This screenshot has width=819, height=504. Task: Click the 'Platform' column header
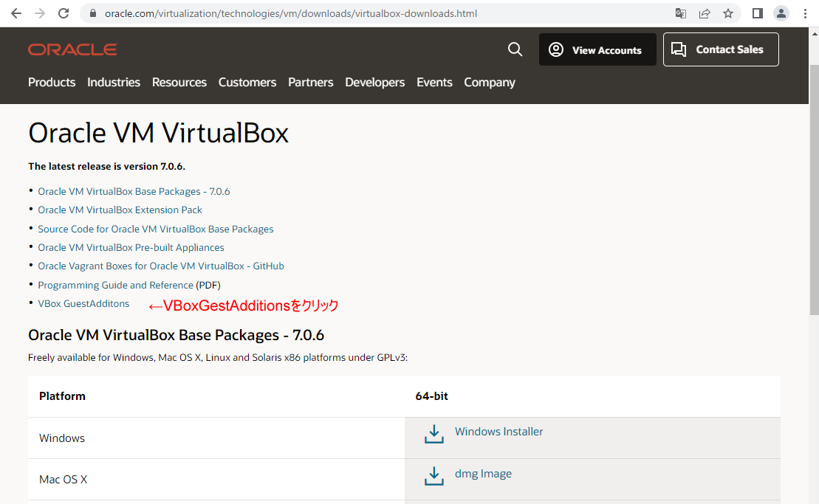click(x=62, y=396)
